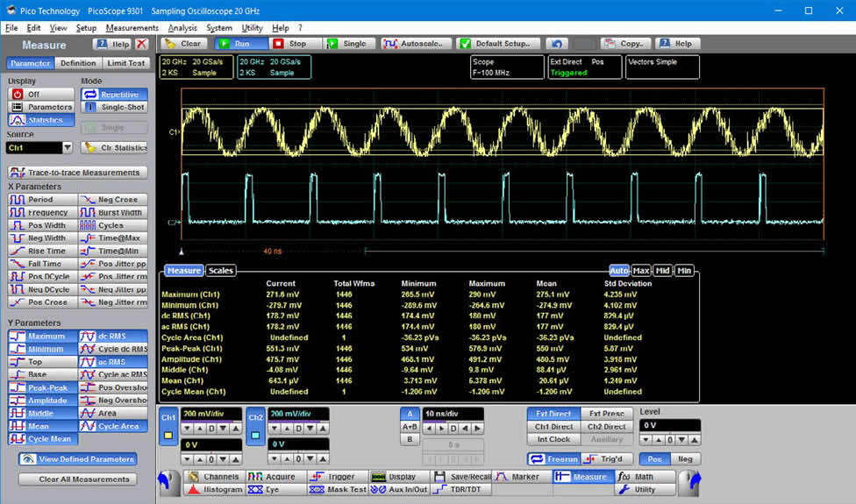The width and height of the screenshot is (856, 504).
Task: Toggle the Ch2 channel enable square
Action: click(255, 436)
